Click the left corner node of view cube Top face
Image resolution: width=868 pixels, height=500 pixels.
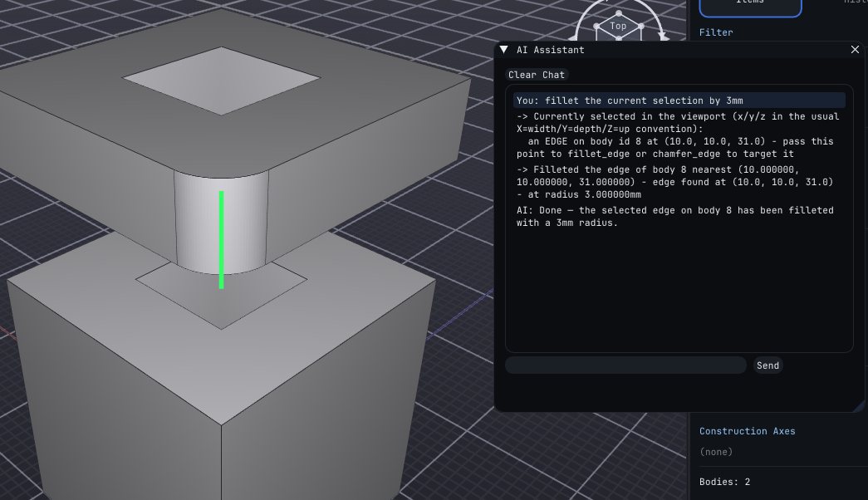[596, 26]
